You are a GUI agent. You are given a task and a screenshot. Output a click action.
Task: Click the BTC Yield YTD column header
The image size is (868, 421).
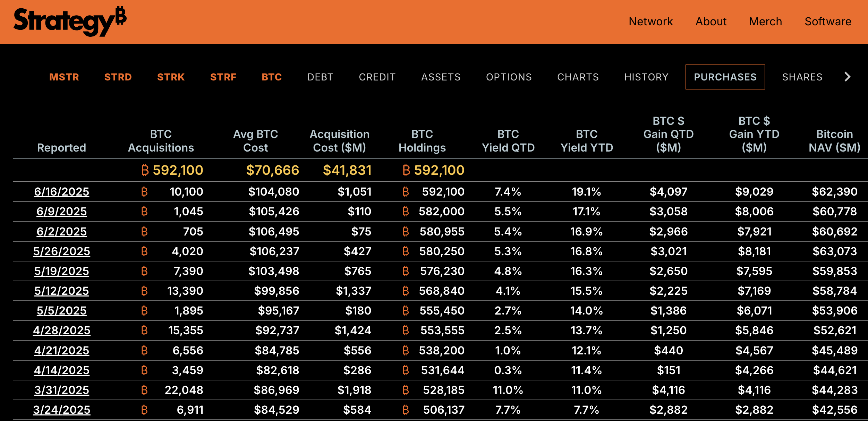point(587,141)
